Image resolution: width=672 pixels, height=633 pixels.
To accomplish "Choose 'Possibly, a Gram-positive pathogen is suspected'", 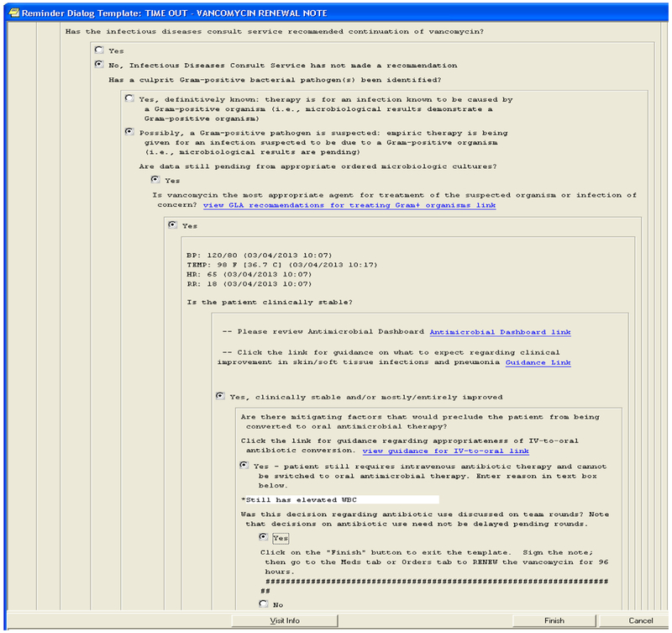I will [129, 132].
